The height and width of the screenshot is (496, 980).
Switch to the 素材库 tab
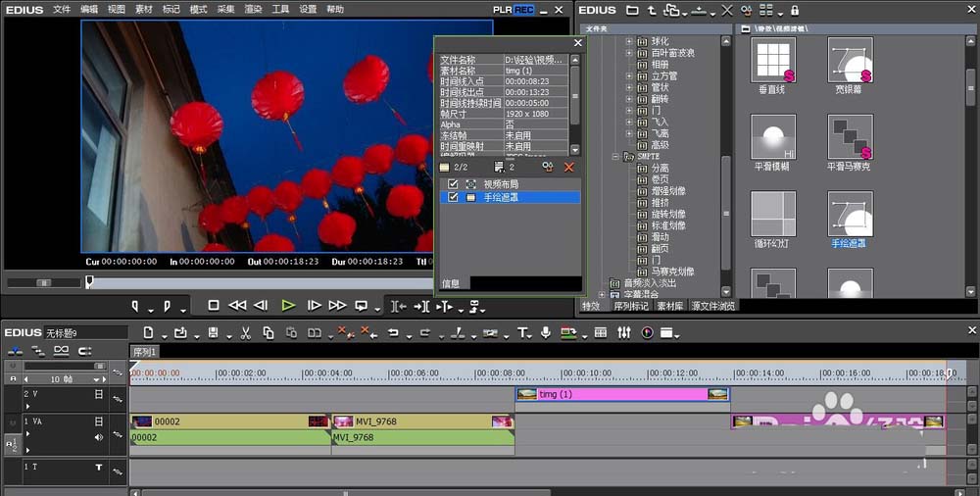(x=669, y=306)
